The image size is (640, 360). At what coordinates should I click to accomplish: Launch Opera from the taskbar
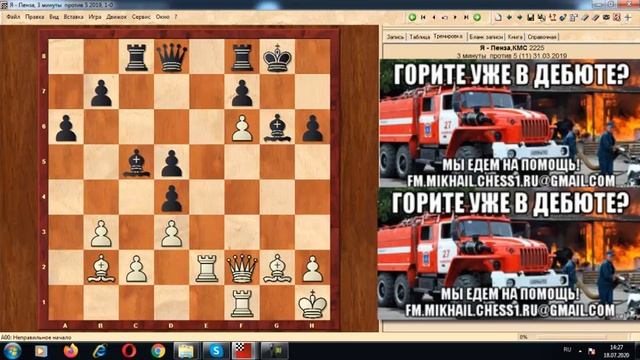click(x=129, y=351)
